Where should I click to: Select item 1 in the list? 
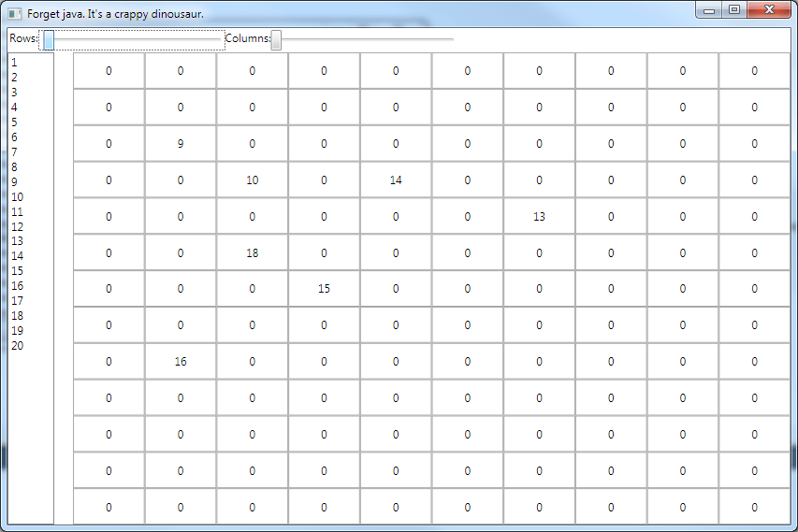31,63
